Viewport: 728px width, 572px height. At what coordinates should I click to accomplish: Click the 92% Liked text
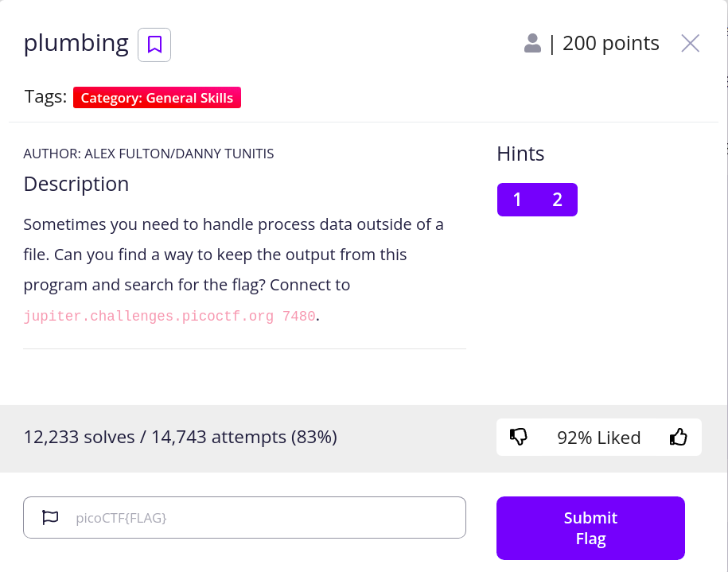pos(598,437)
